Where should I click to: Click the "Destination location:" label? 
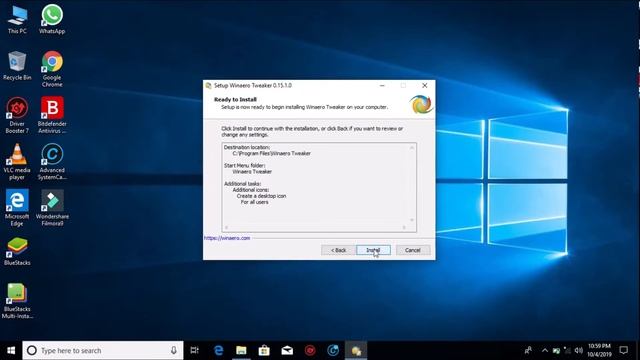pos(247,147)
